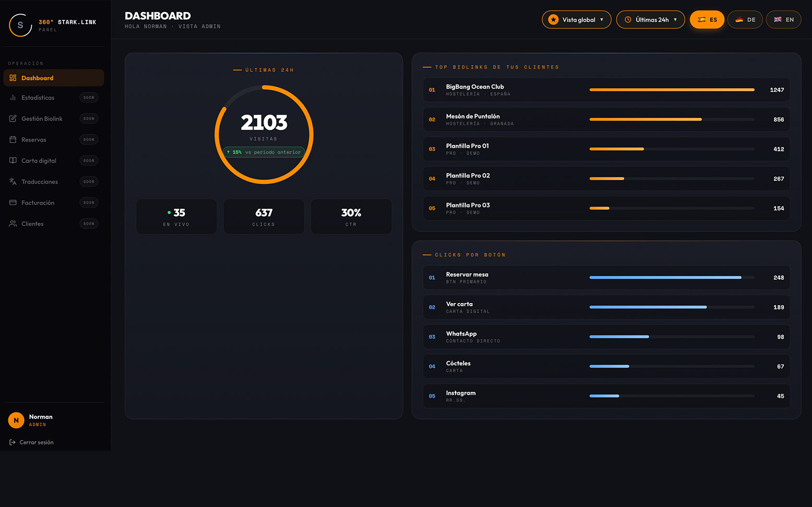Click the Estadísticas bar chart icon

click(x=13, y=98)
